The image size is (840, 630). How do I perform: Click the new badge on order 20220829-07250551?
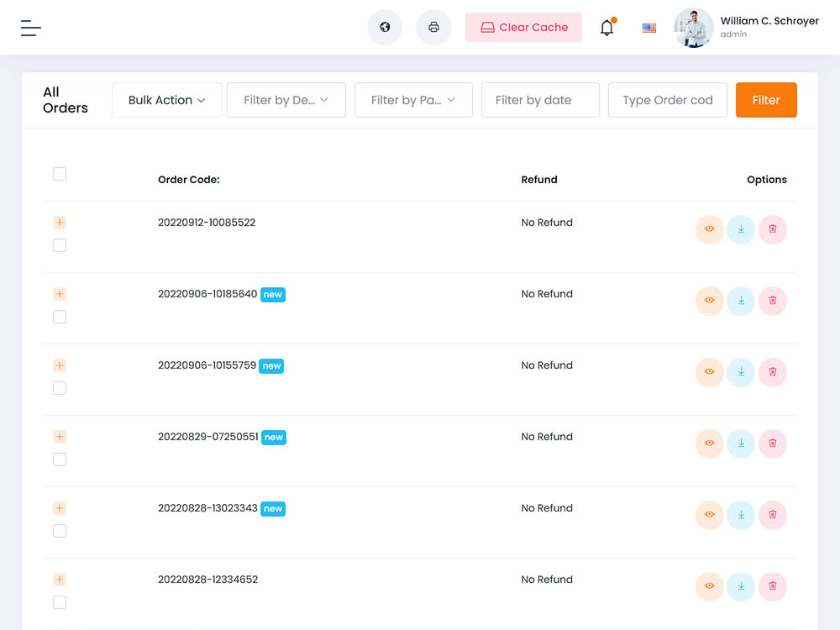[273, 437]
